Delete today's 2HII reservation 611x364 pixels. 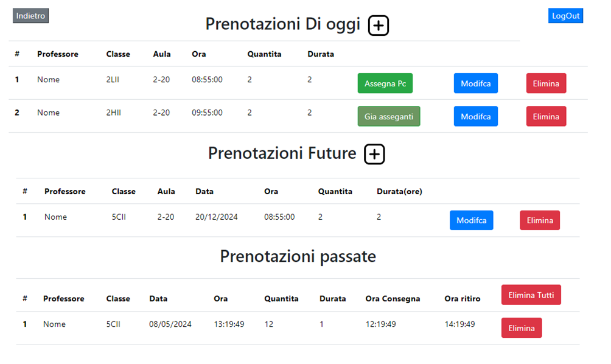pos(546,116)
